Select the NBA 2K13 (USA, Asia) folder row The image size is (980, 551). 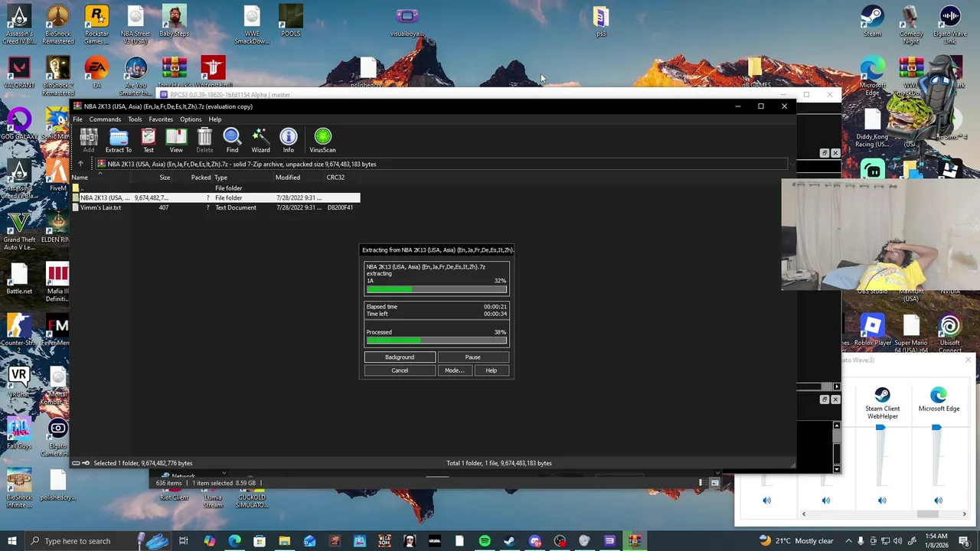coord(215,198)
